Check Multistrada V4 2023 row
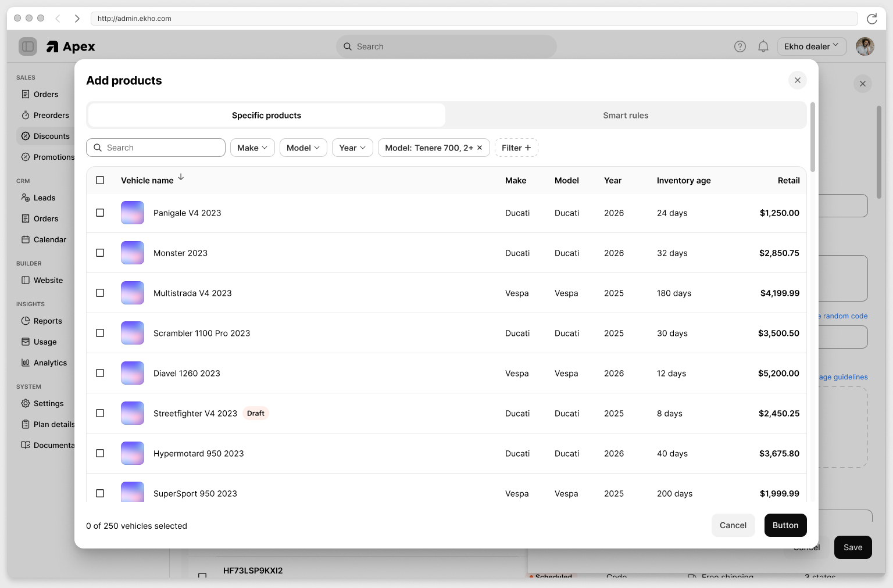 click(x=100, y=293)
